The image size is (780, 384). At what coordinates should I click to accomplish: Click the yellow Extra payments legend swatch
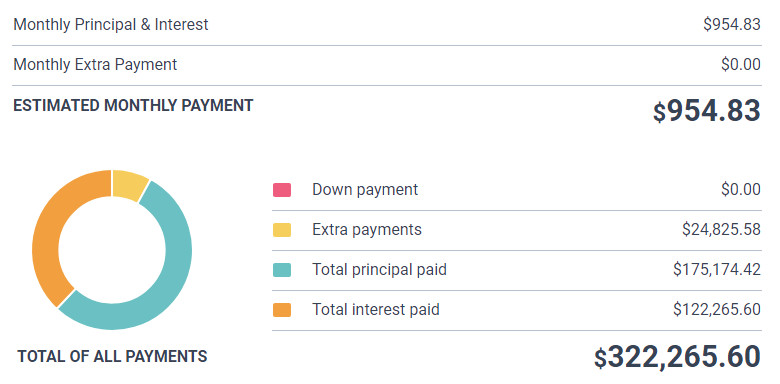coord(282,230)
